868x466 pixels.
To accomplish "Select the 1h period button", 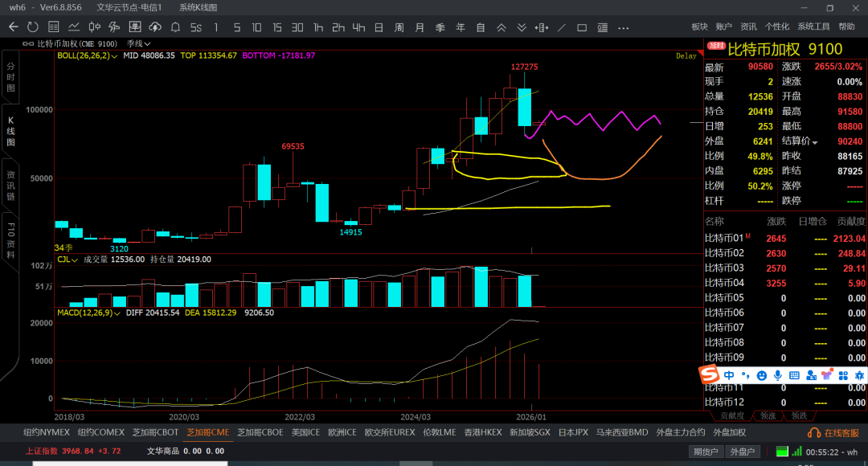I will 317,27.
